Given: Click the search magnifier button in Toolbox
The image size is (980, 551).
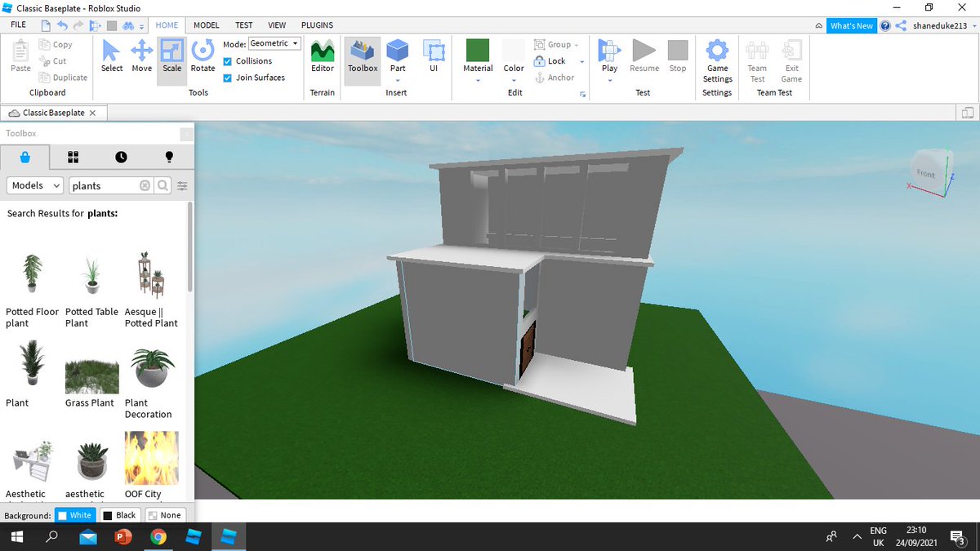Looking at the screenshot, I should [163, 185].
